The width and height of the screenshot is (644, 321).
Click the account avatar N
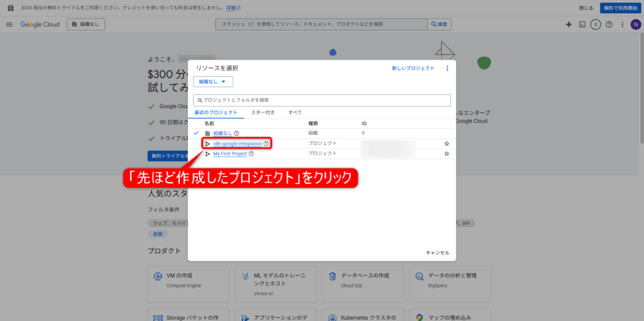[x=635, y=24]
